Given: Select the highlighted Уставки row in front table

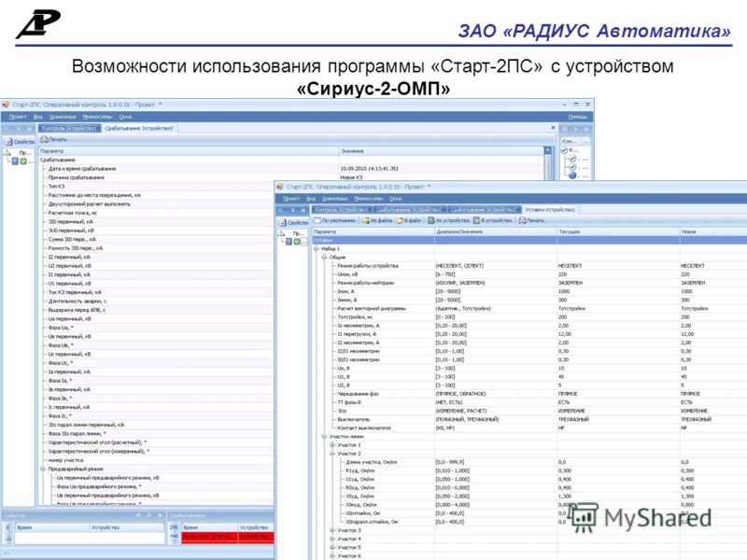Looking at the screenshot, I should pyautogui.click(x=529, y=240).
